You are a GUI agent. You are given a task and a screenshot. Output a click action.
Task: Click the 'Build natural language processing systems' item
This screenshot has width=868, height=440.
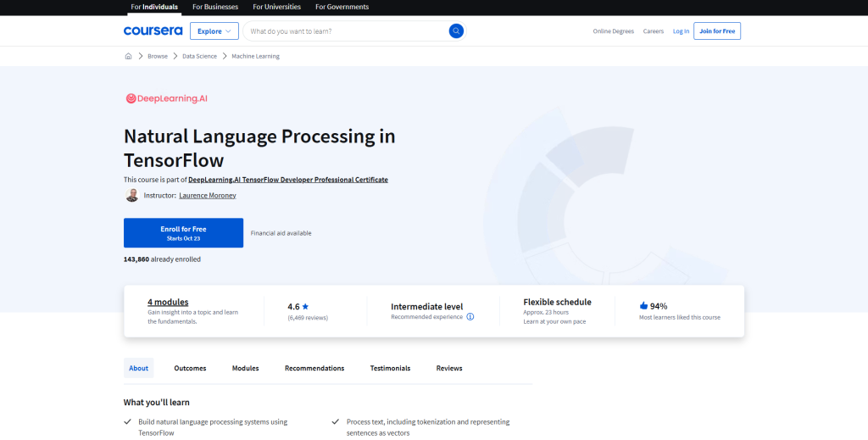(213, 427)
